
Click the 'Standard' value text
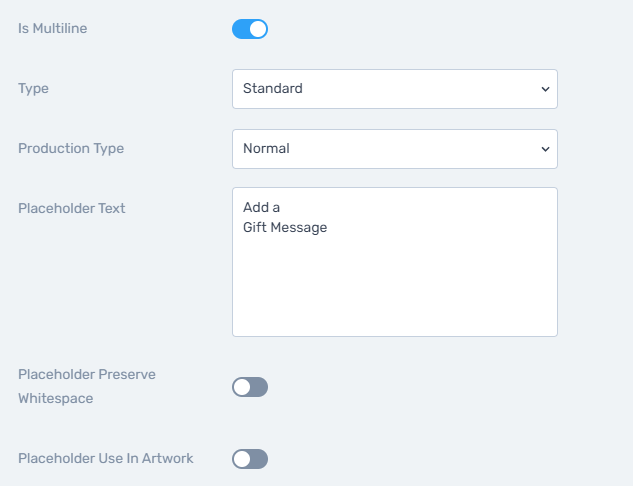(x=272, y=88)
